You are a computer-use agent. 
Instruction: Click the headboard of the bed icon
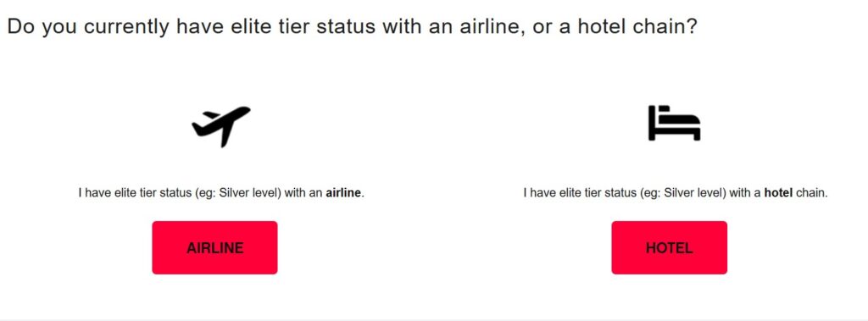(x=652, y=122)
